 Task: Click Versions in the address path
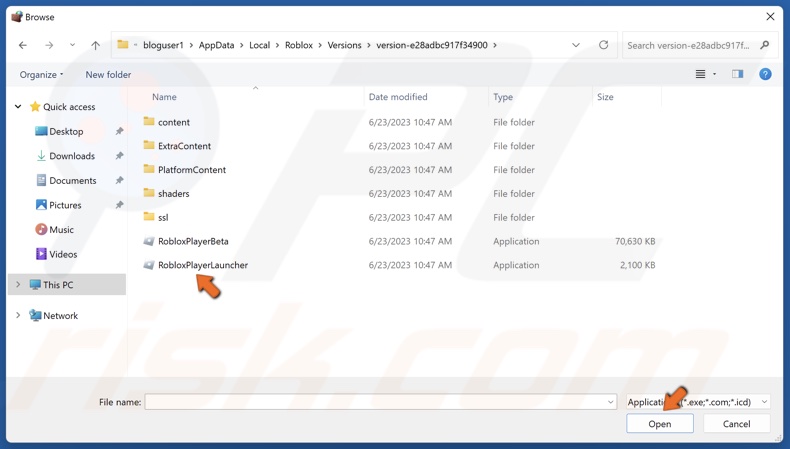344,45
